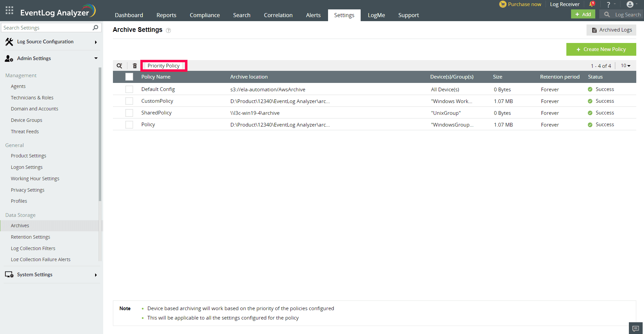The height and width of the screenshot is (334, 644).
Task: Click the Search Settings input field
Action: coord(46,28)
